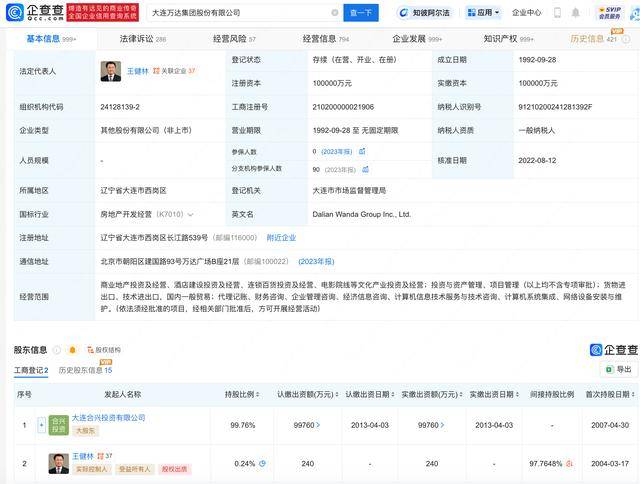Open the notification bell in header
The image size is (640, 484).
point(576,13)
